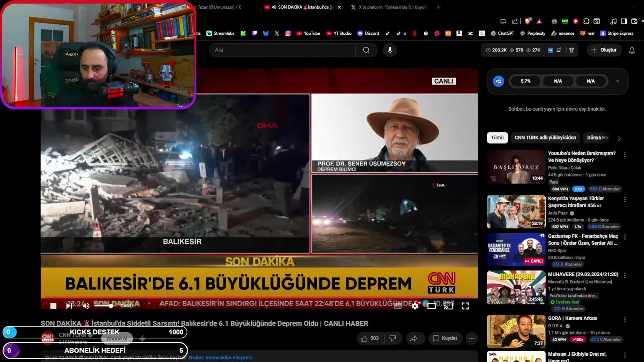Click the Oluştur create button

point(604,50)
